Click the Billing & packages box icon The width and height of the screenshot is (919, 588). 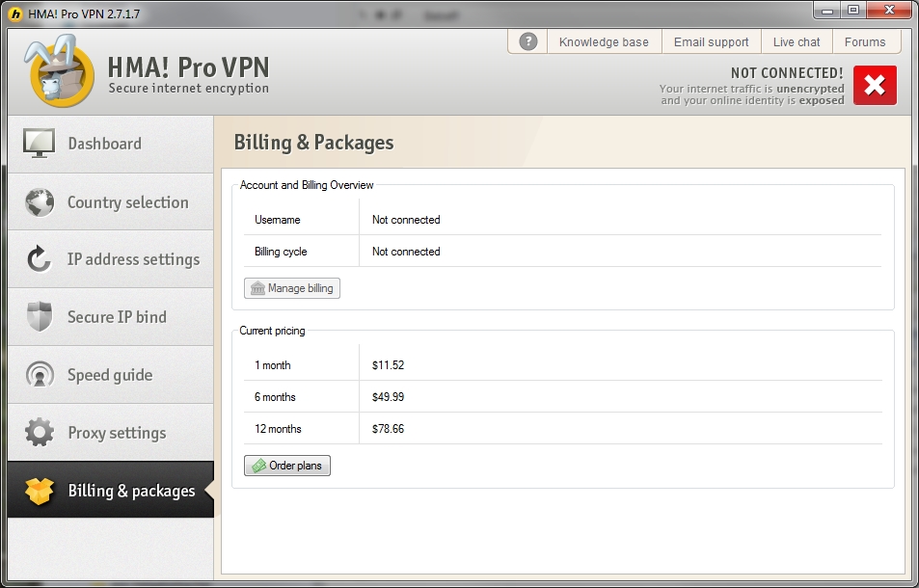pyautogui.click(x=40, y=491)
